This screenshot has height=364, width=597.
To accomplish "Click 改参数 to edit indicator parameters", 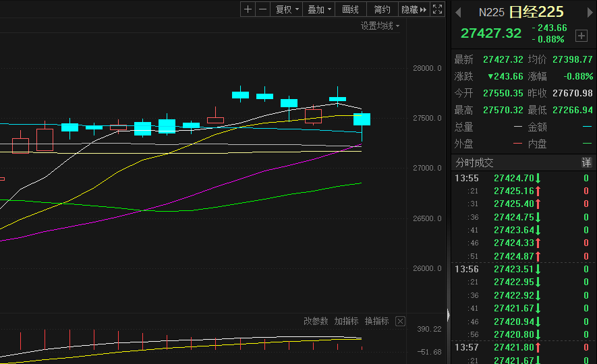I will [316, 321].
